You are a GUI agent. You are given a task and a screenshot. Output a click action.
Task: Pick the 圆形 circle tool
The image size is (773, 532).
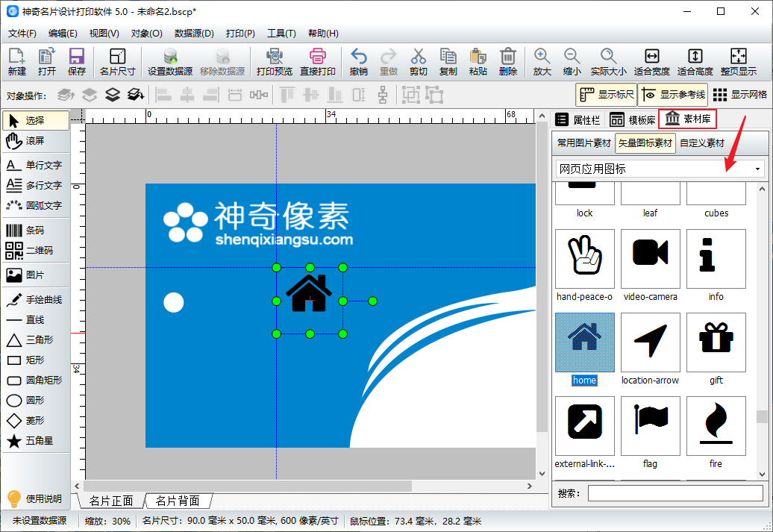(x=36, y=401)
